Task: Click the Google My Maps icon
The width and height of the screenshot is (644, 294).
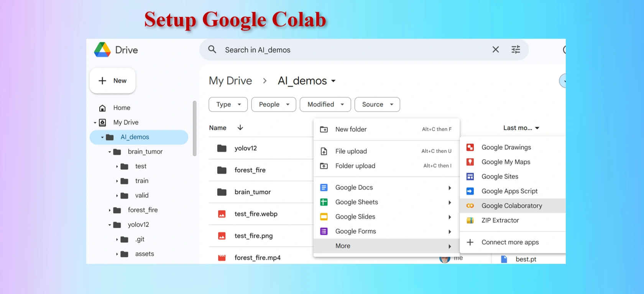Action: point(470,162)
